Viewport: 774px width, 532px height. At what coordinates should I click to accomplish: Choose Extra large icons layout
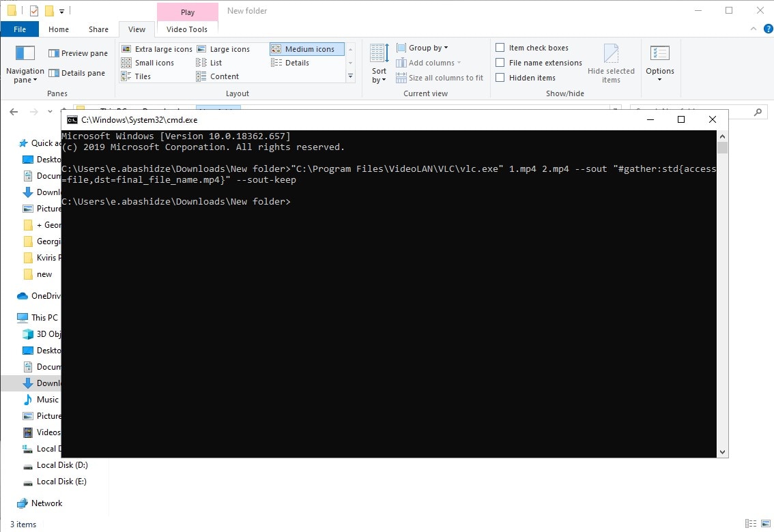tap(157, 49)
